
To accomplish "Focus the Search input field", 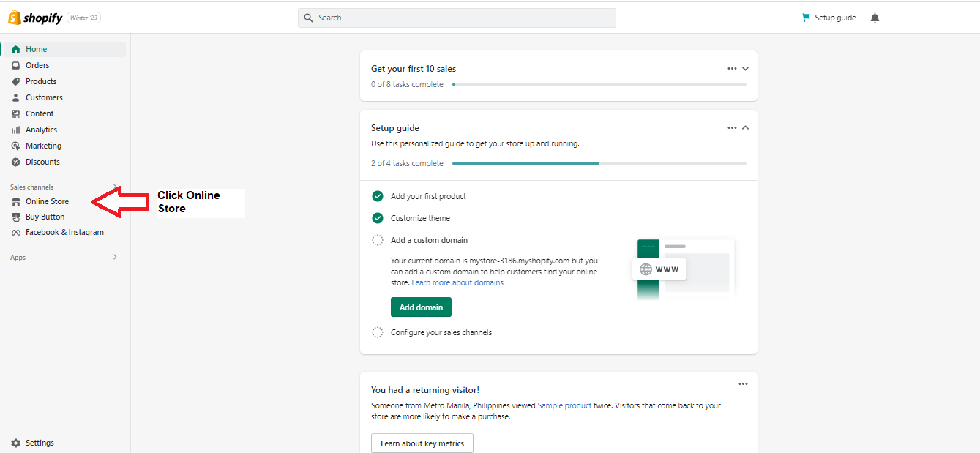I will pos(457,18).
